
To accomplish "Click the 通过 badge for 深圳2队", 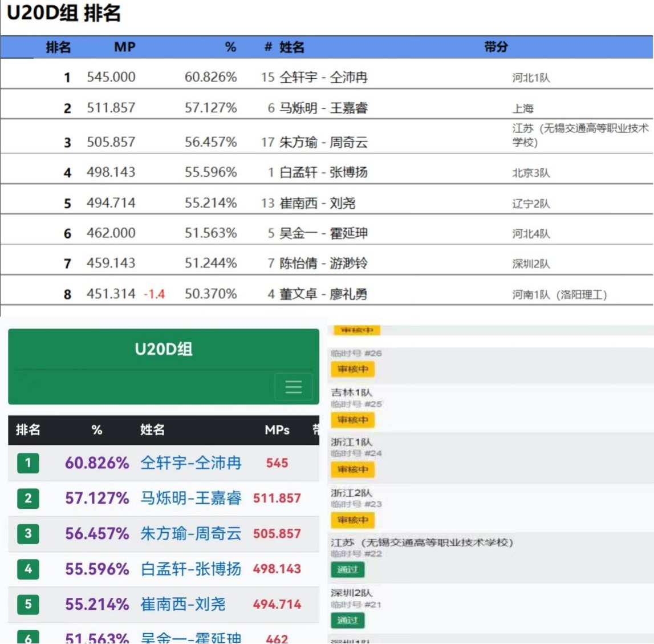I will 347,621.
